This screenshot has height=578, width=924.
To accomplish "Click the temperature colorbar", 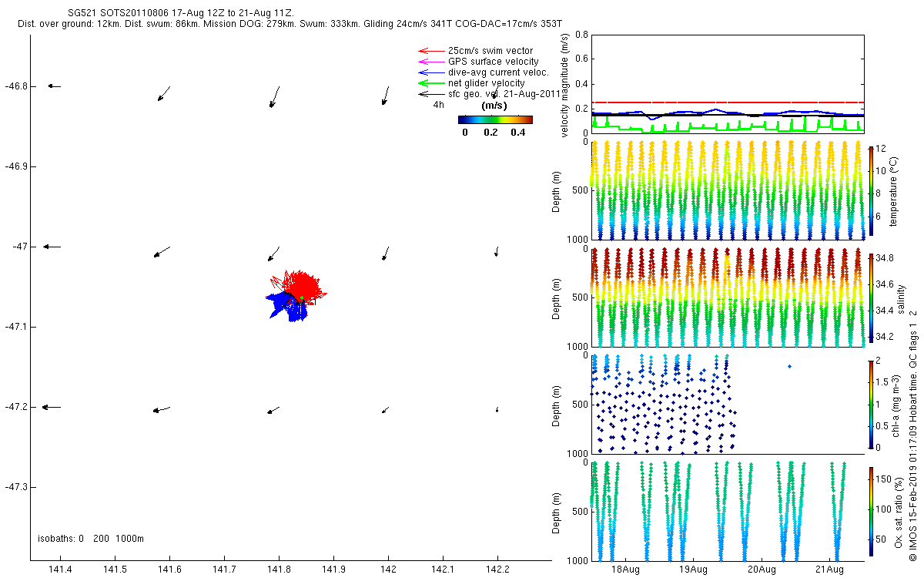I will (871, 190).
